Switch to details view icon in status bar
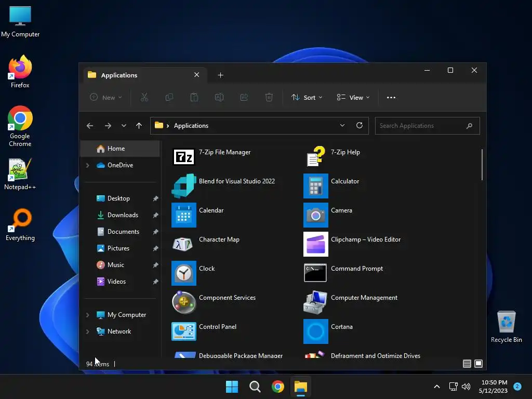This screenshot has width=532, height=399. [467, 364]
